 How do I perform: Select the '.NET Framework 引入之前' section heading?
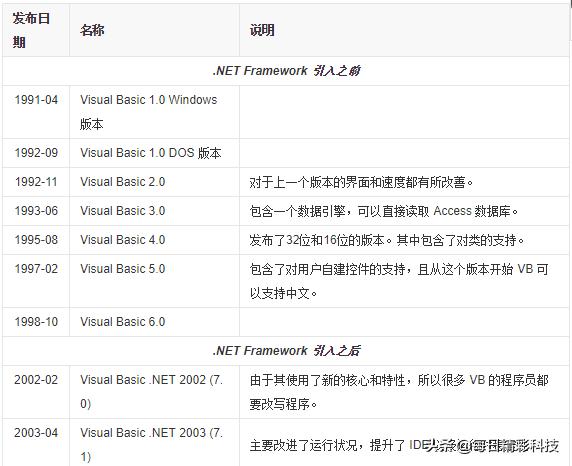click(286, 71)
